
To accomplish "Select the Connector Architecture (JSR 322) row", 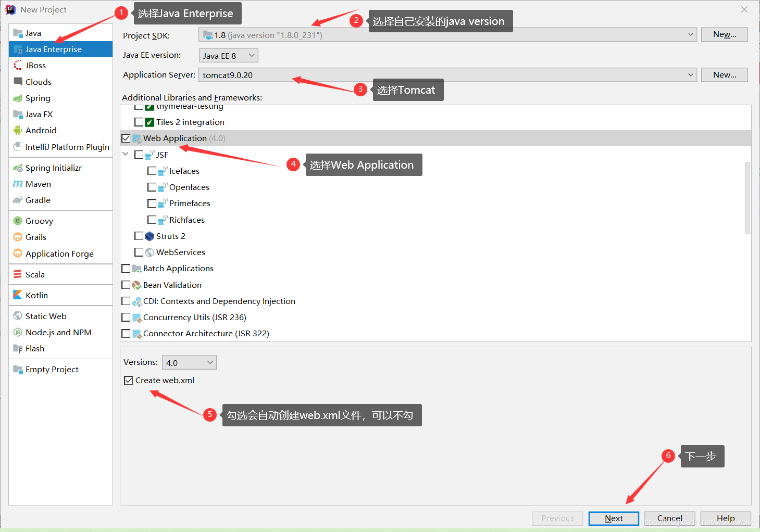I will (435, 334).
